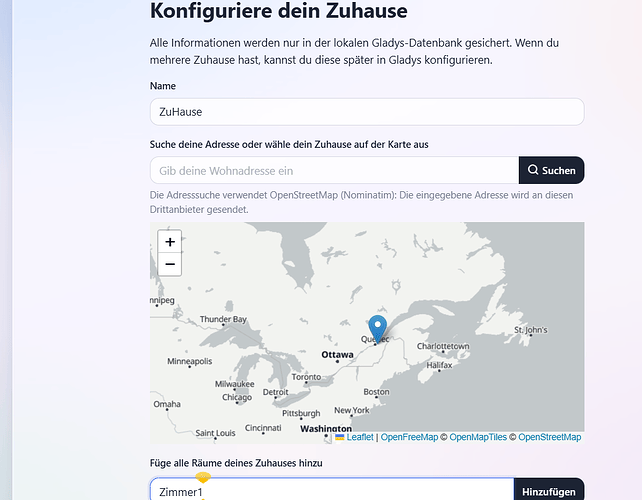Viewport: 642px width, 500px height.
Task: Click Charlottetown label on the map
Action: point(443,346)
